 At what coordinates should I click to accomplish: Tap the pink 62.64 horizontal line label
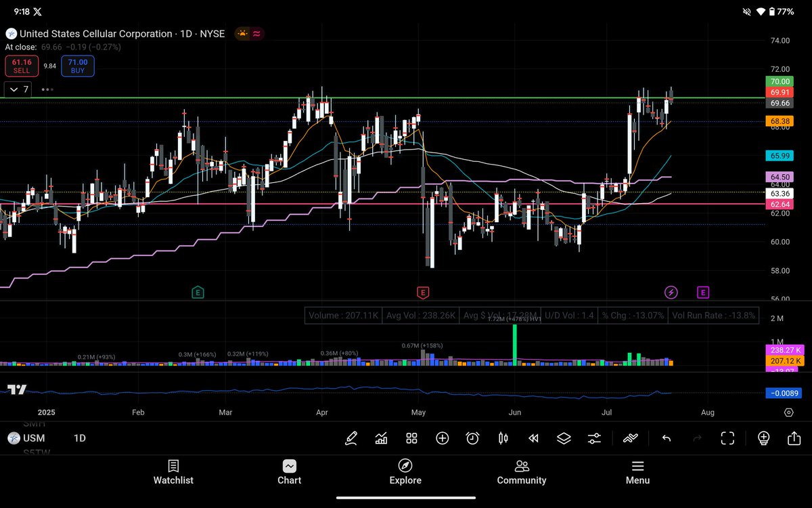780,204
